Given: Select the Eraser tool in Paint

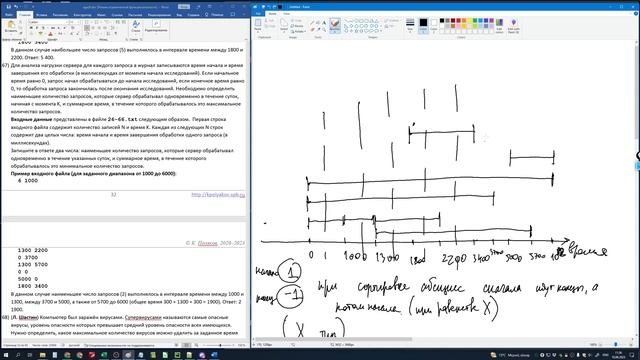Looking at the screenshot, I should (312, 29).
